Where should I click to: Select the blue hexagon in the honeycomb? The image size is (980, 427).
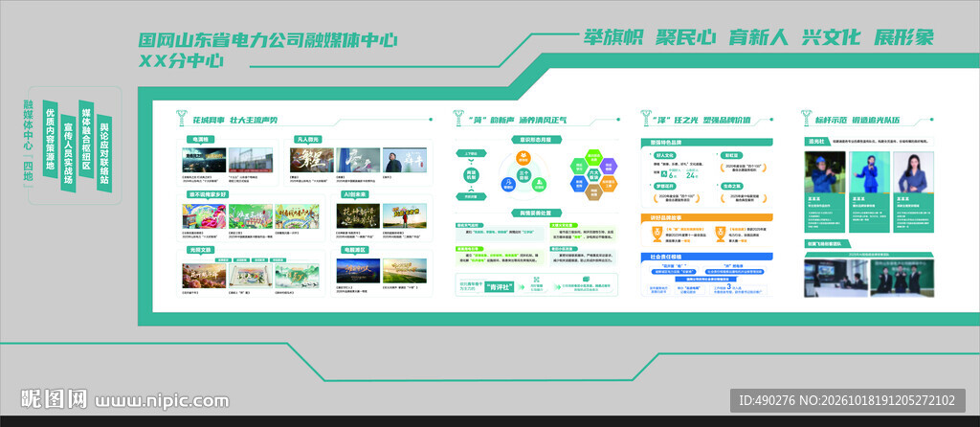(x=577, y=185)
